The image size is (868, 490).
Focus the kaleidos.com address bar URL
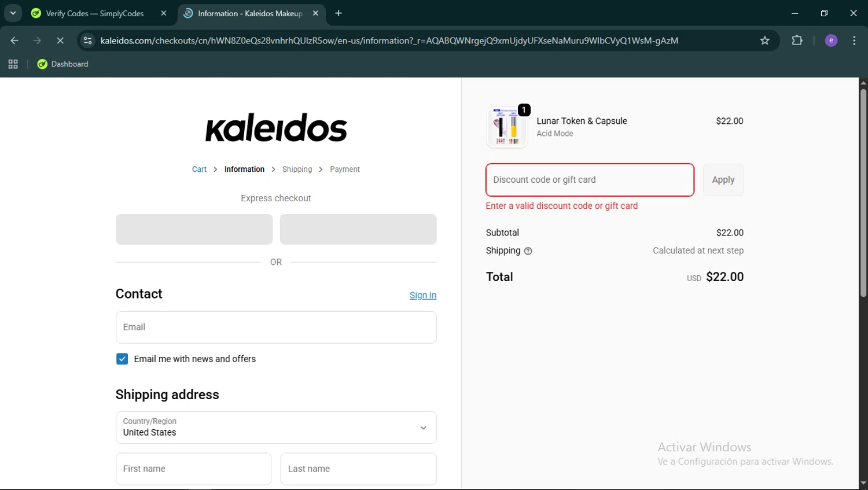(x=389, y=40)
